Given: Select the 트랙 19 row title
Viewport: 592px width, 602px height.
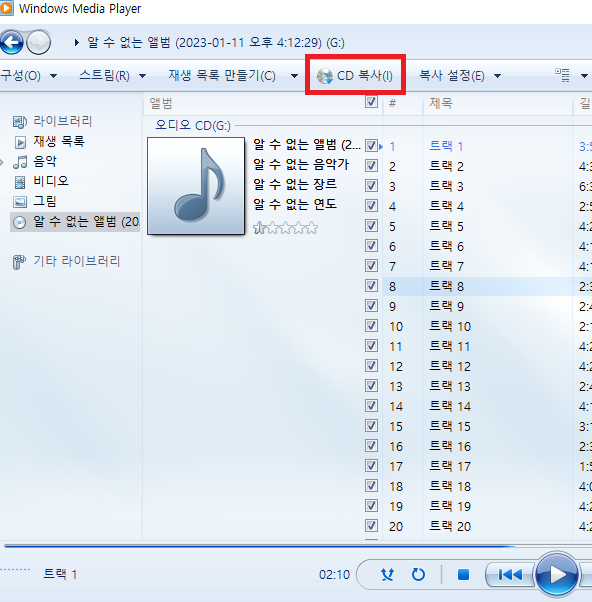Looking at the screenshot, I should coord(450,506).
